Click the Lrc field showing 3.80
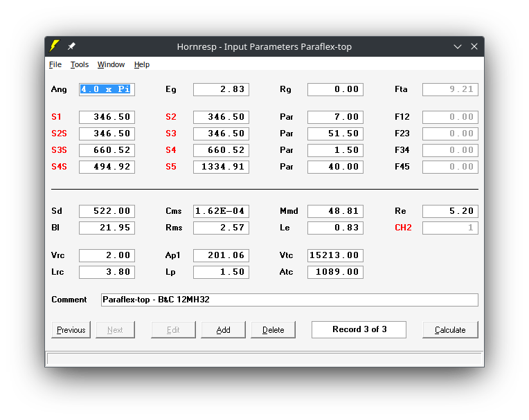The width and height of the screenshot is (529, 420). click(107, 272)
